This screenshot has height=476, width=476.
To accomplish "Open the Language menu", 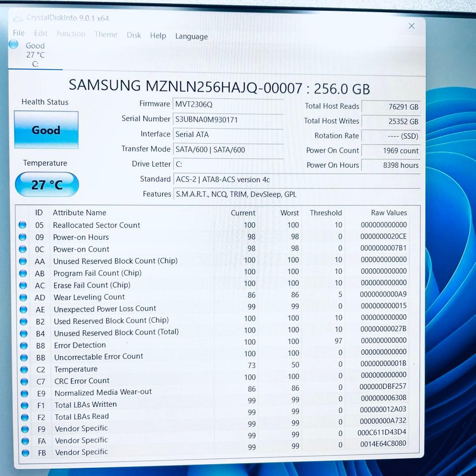I will (191, 37).
